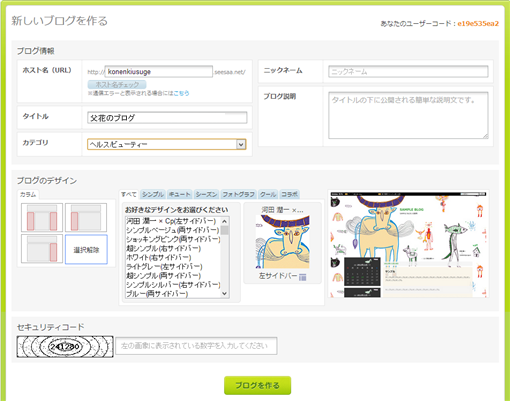
Task: Click the 選択解除 deselect layout box
Action: (x=86, y=249)
